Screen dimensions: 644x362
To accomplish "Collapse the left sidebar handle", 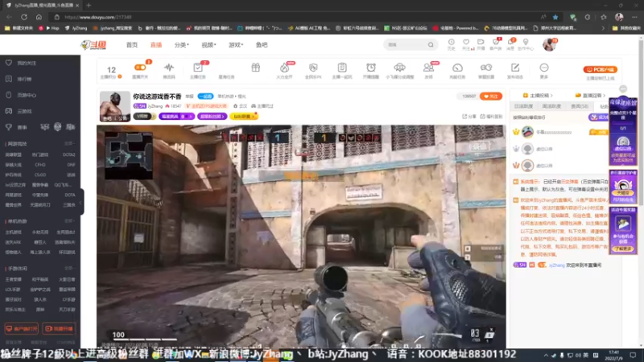I will (81, 202).
